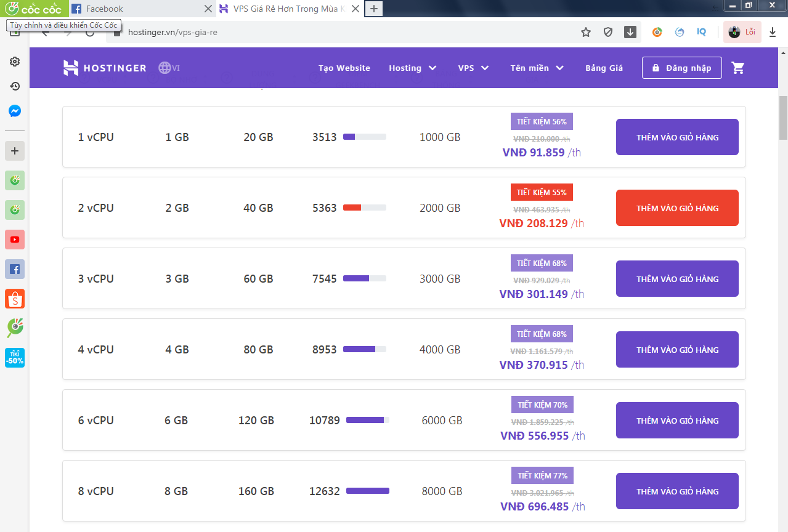
Task: Close the Facebook tab
Action: [x=208, y=9]
